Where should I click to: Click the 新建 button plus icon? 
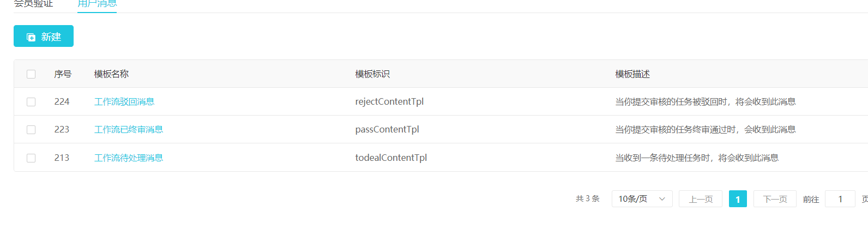tap(31, 37)
